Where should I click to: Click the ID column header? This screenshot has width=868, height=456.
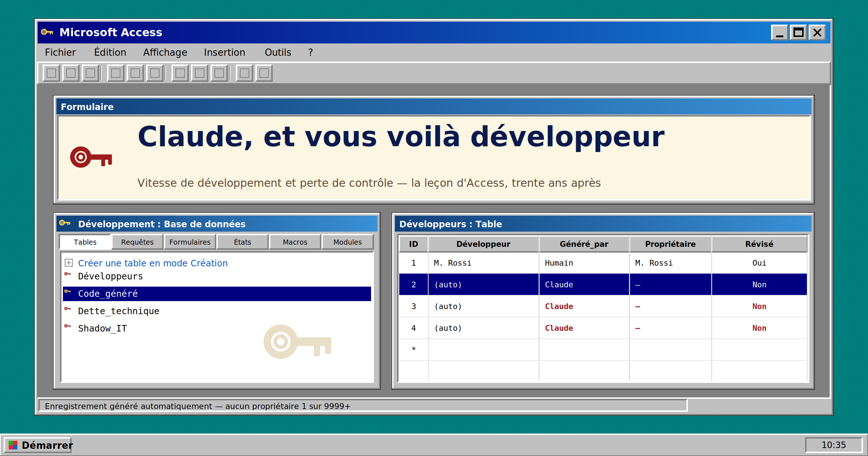[x=413, y=244]
